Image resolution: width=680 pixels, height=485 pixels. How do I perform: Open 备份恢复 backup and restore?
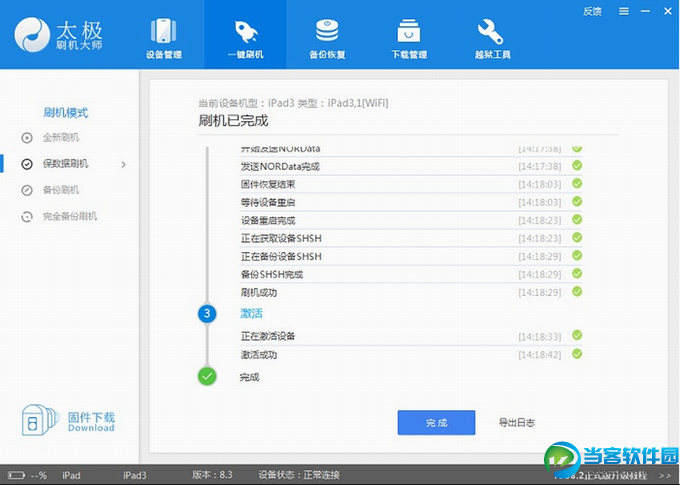coord(327,37)
